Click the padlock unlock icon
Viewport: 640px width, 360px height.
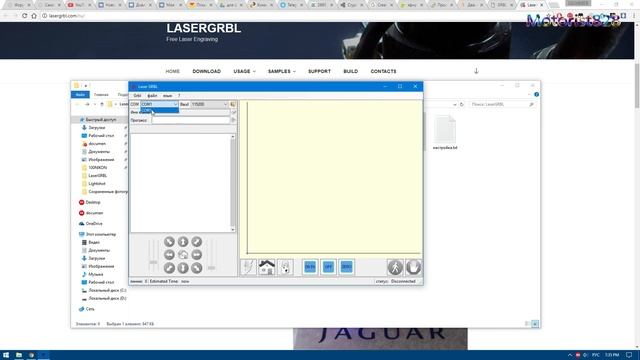point(285,267)
